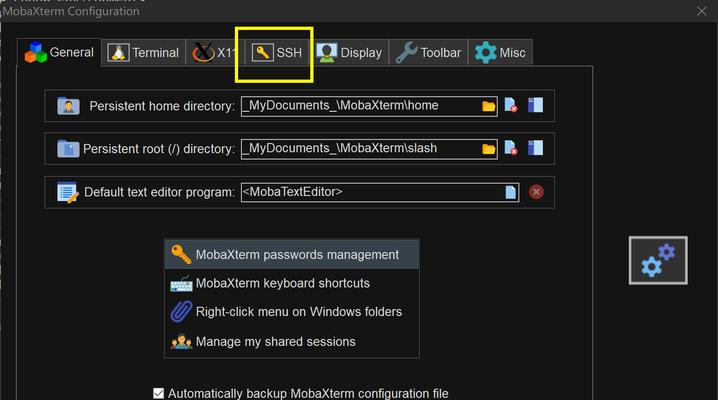The image size is (718, 400).
Task: Browse folder for persistent root directory
Action: tap(489, 149)
